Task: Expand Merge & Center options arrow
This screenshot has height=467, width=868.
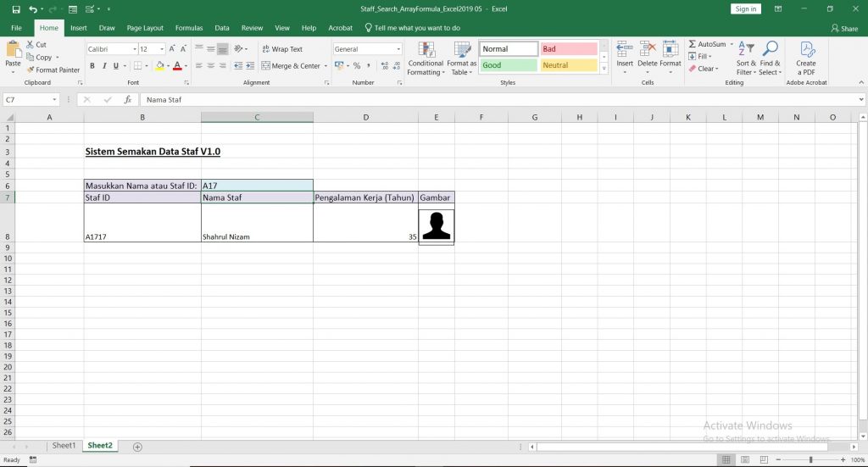Action: 325,66
